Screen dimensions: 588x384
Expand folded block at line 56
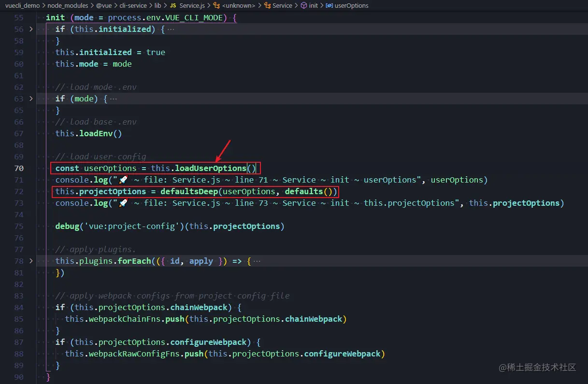coord(31,29)
